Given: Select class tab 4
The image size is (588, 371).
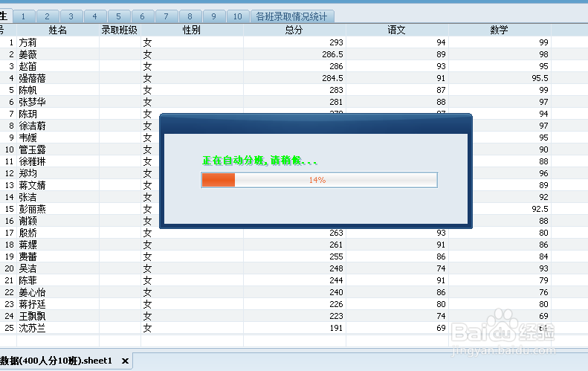Looking at the screenshot, I should [x=94, y=16].
